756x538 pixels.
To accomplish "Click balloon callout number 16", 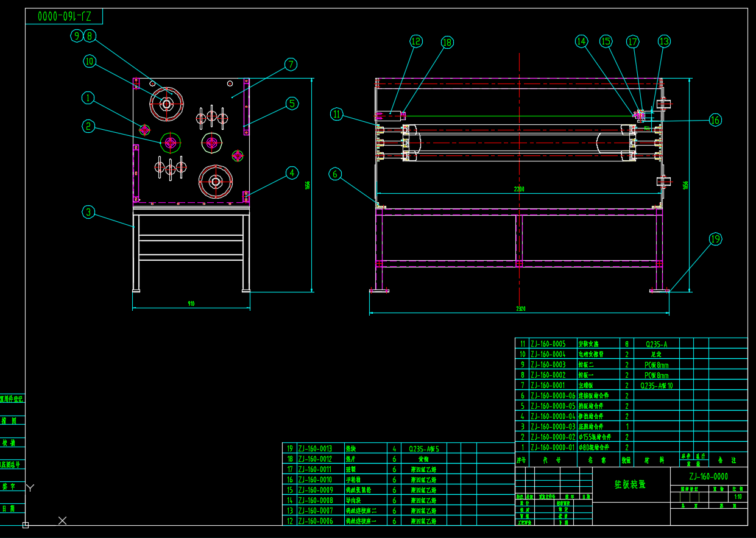I will [715, 120].
